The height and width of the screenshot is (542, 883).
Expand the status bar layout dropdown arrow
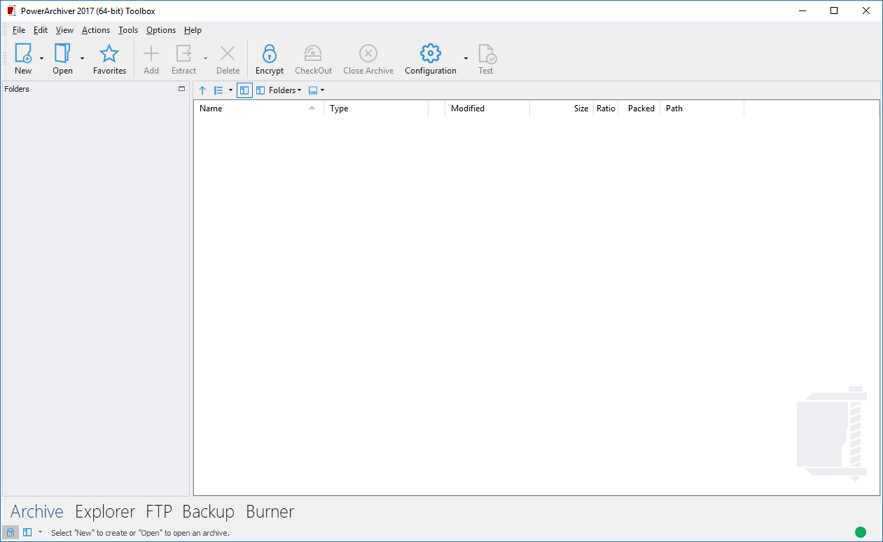[x=40, y=532]
